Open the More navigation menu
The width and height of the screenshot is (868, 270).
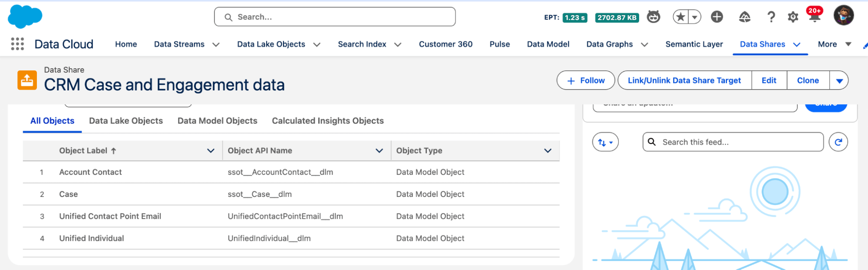[x=834, y=44]
